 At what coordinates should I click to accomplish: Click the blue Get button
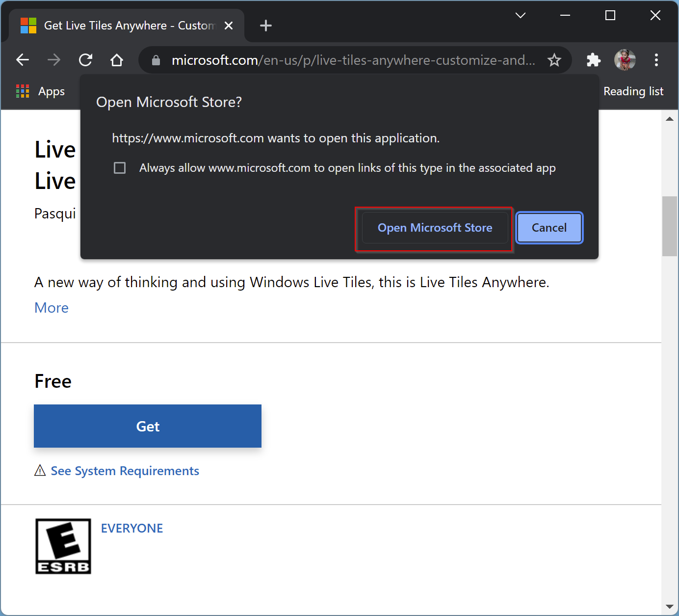pos(148,426)
